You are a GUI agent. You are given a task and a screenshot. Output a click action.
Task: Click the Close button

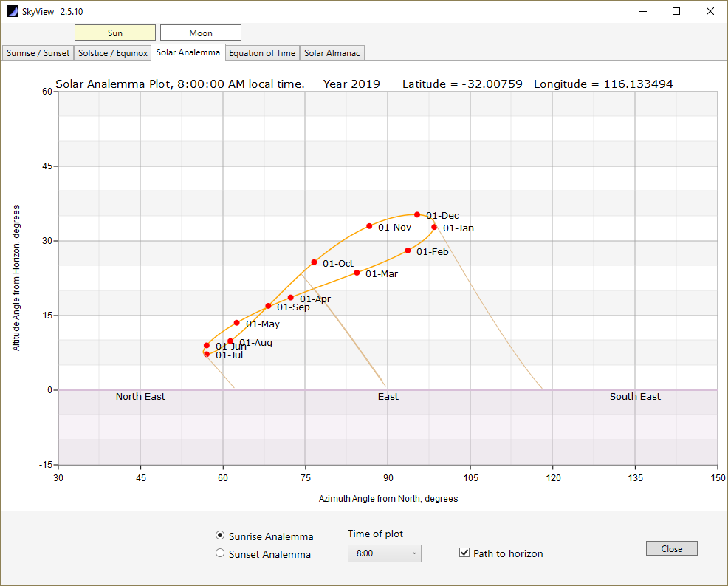click(x=672, y=548)
